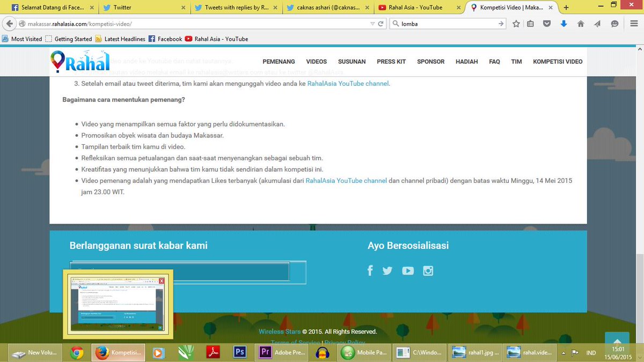The width and height of the screenshot is (644, 362).
Task: Show hidden system tray icons
Action: [x=565, y=353]
